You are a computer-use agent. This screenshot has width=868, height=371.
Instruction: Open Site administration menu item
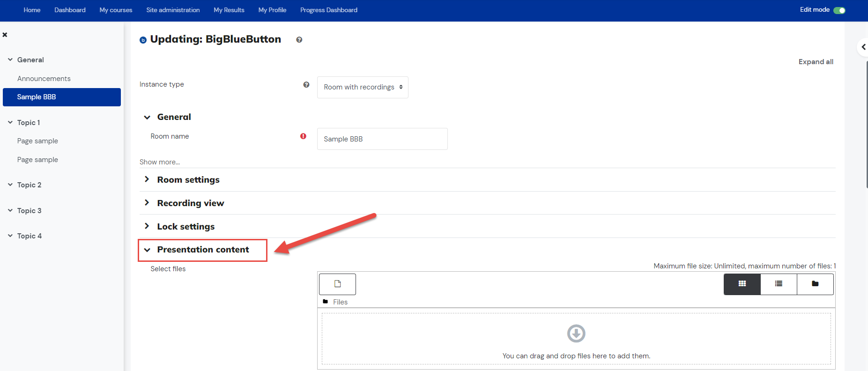(x=173, y=10)
